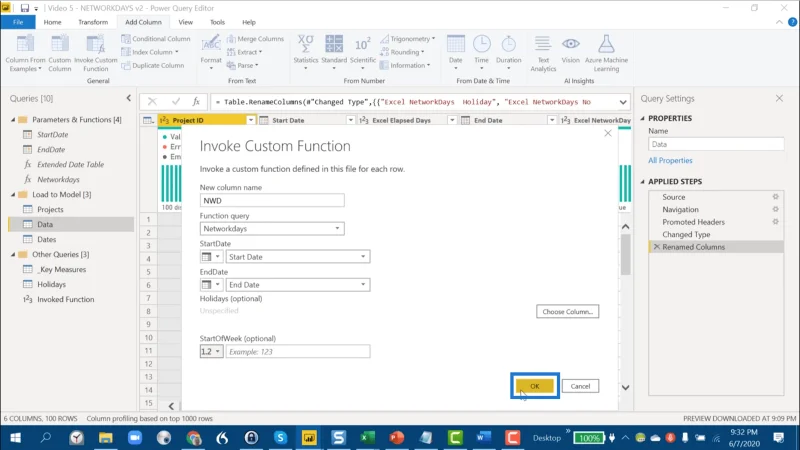Viewport: 800px width, 450px height.
Task: Click the Choose Column button
Action: (567, 311)
